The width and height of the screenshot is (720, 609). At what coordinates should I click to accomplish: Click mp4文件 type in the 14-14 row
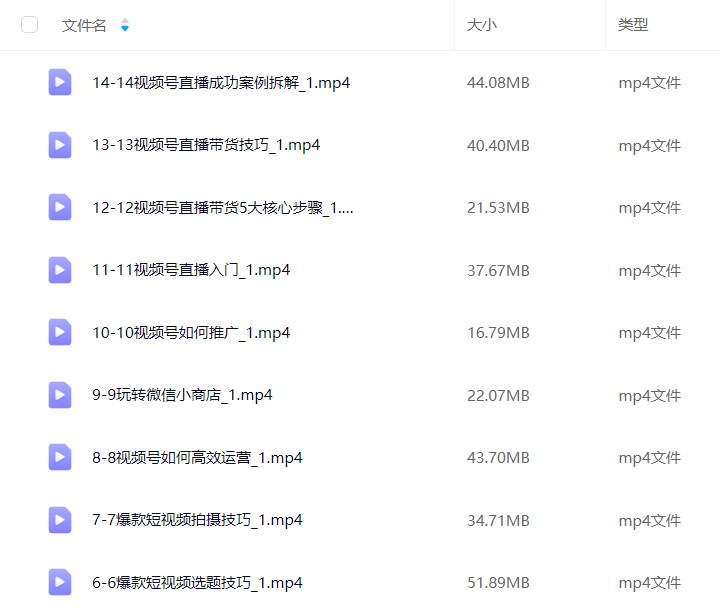(649, 83)
